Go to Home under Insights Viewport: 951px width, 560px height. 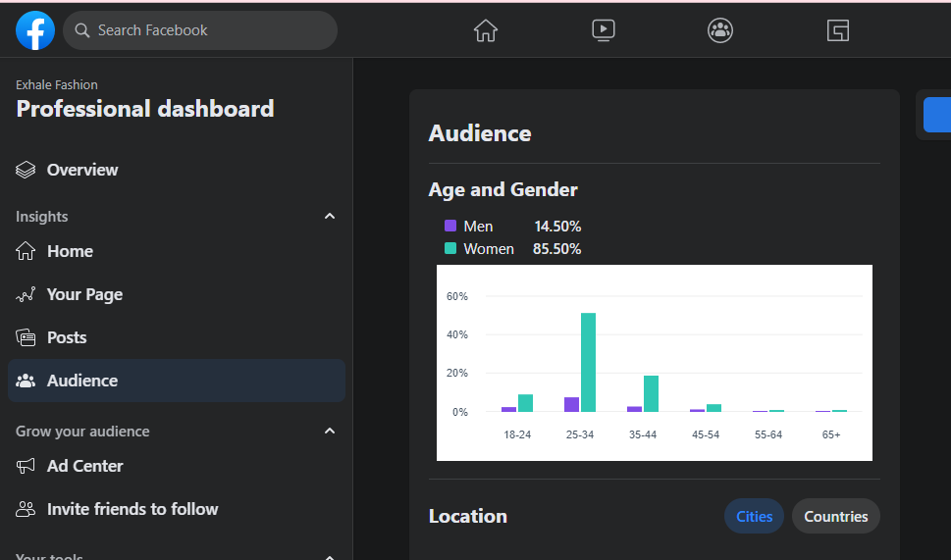[x=70, y=251]
